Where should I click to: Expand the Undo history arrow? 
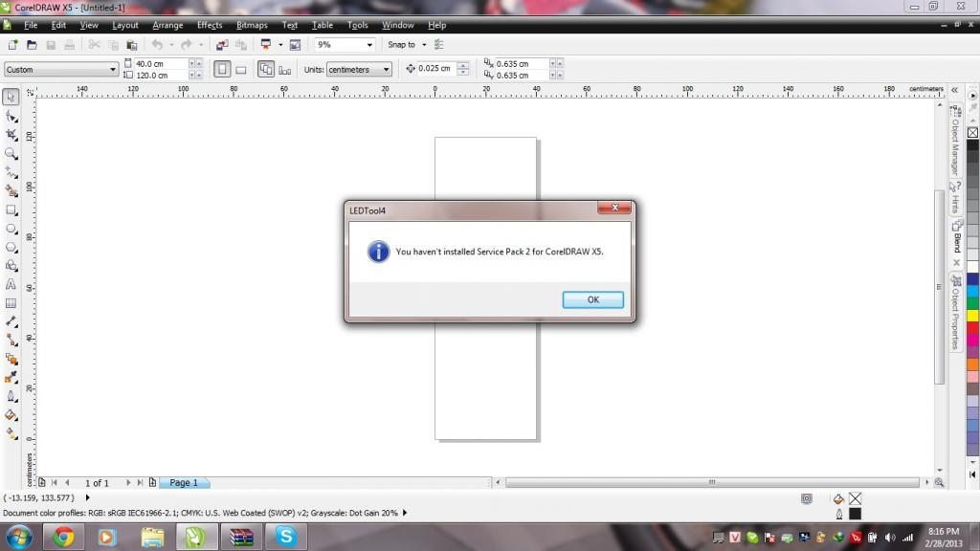(171, 45)
